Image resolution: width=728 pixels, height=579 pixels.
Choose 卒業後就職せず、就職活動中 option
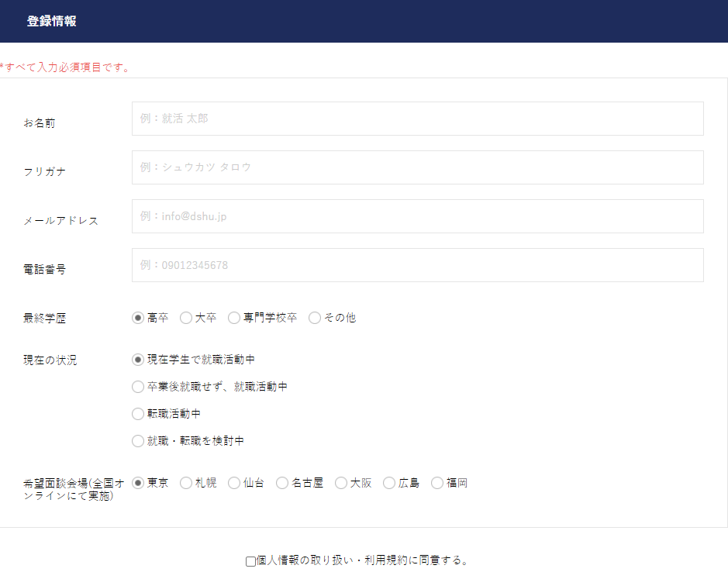(x=138, y=387)
